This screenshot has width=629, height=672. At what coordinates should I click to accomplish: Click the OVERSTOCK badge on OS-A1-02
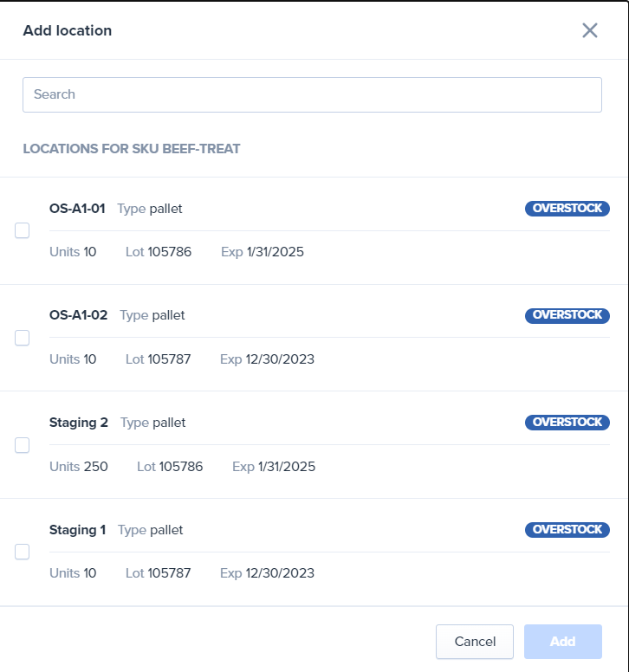coord(567,315)
